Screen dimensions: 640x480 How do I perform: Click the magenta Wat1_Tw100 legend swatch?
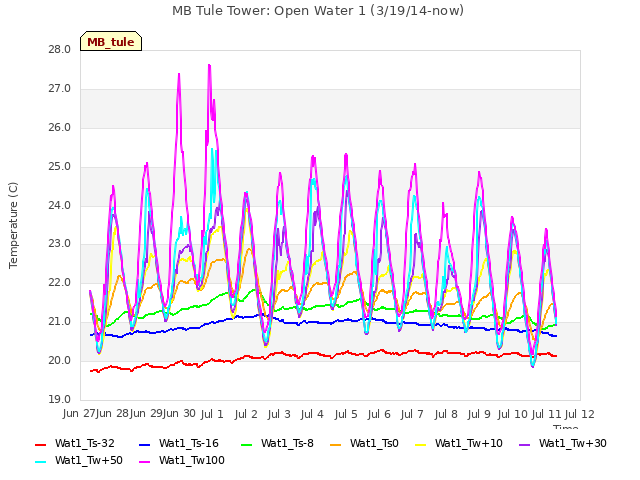tap(145, 461)
